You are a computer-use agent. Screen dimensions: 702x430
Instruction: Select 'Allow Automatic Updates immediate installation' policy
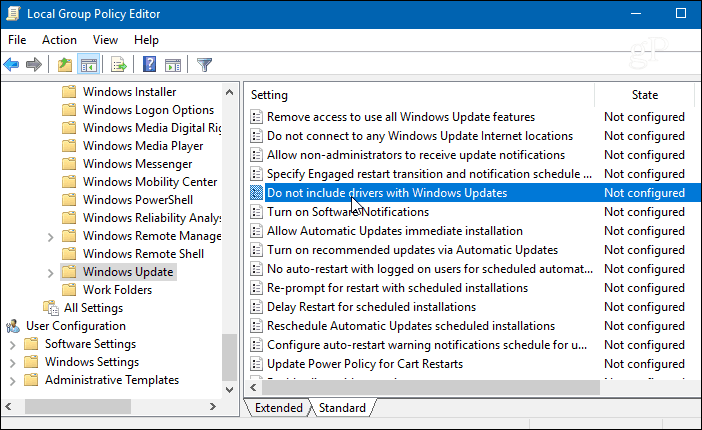[394, 231]
